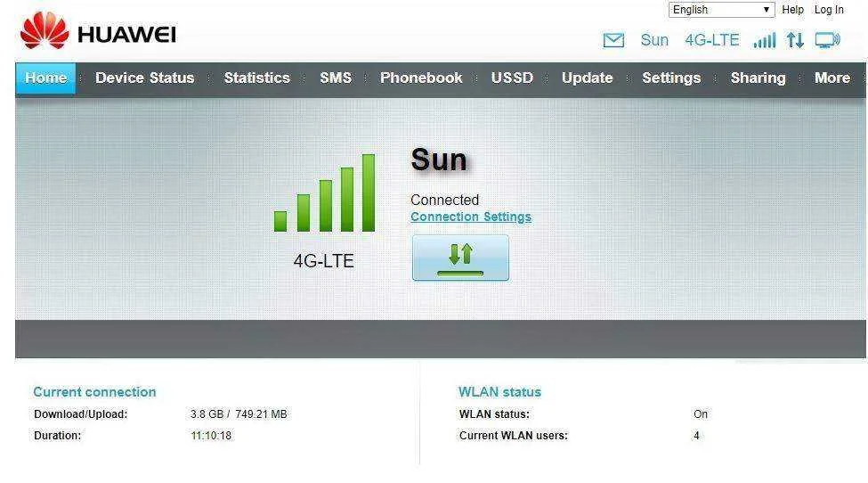Open the Phonebook tab
This screenshot has height=483, width=868.
coord(421,78)
